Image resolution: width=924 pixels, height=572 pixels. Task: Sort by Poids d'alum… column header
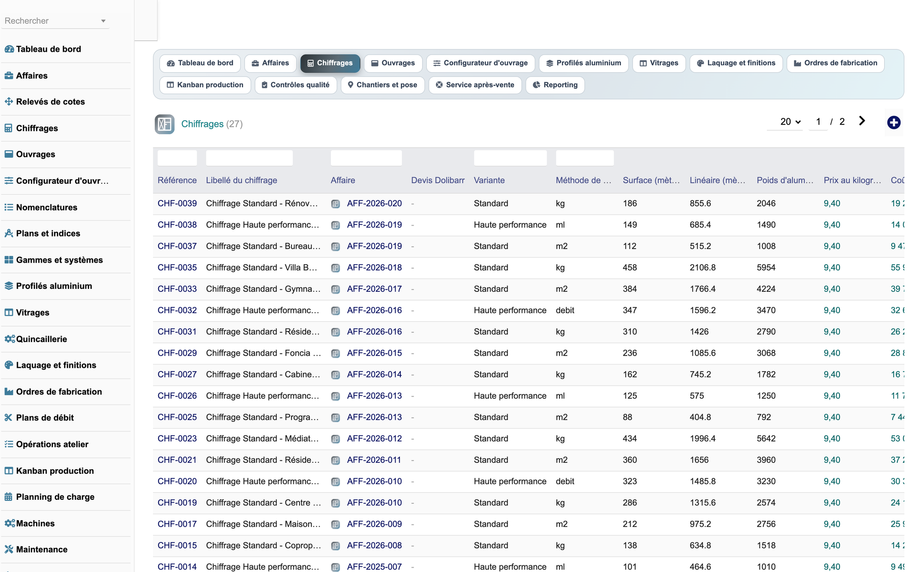[785, 181]
